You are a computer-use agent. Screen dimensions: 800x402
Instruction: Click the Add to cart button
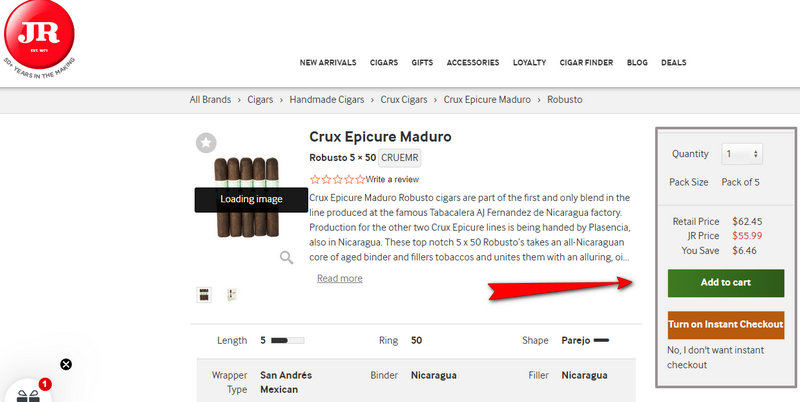click(725, 283)
